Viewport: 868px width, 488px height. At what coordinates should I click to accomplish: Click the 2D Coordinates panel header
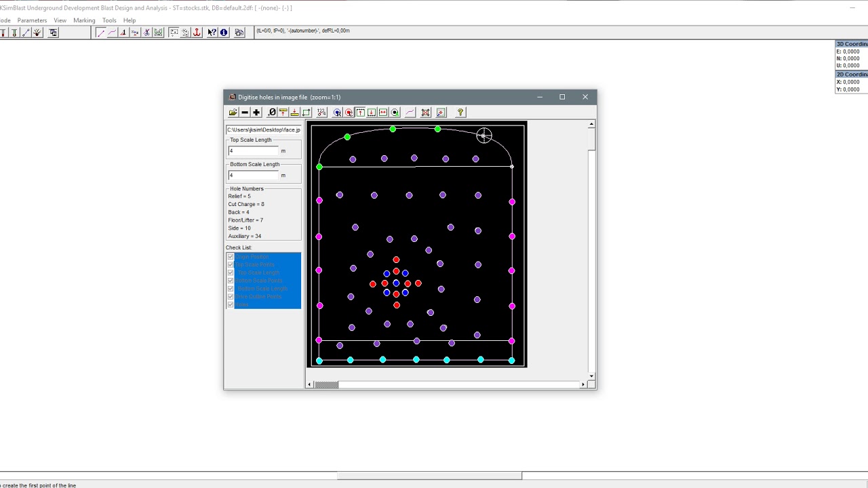tap(852, 75)
